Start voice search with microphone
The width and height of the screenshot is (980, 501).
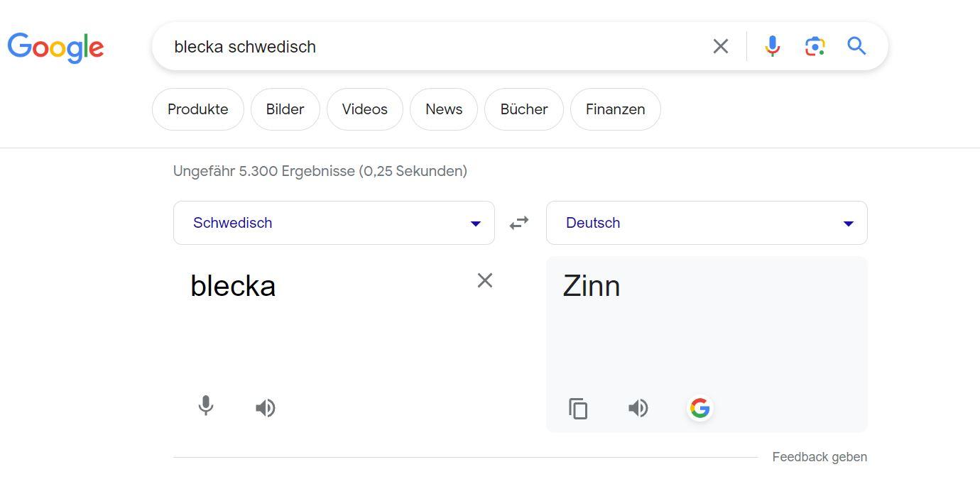772,47
